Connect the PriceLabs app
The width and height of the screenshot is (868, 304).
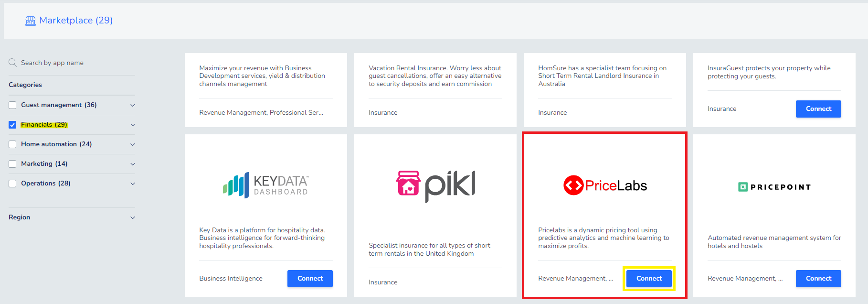[649, 279]
